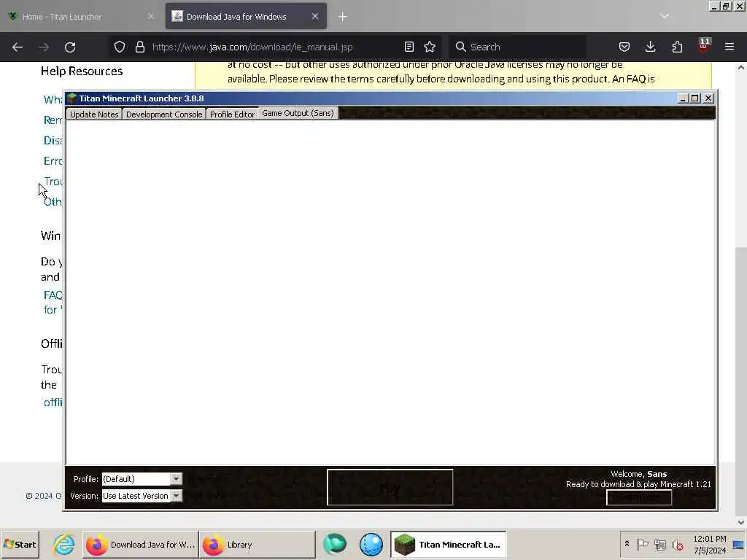Minimize the Titan Minecraft Launcher window
The height and width of the screenshot is (560, 747).
(x=683, y=98)
